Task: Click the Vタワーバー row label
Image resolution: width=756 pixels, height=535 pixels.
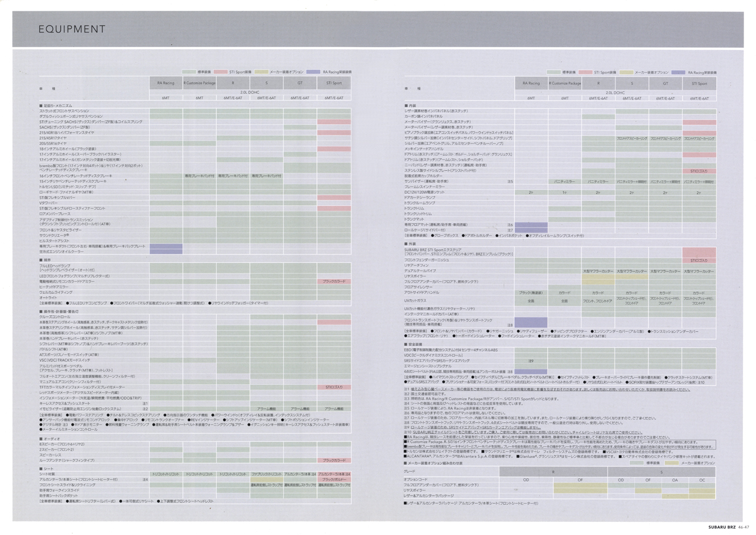Action: click(48, 203)
